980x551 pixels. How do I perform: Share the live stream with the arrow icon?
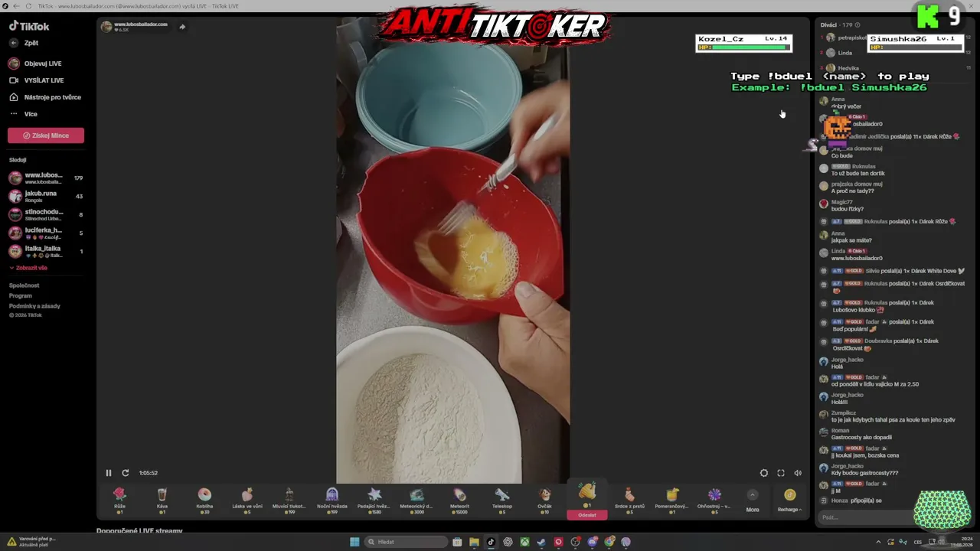pos(182,27)
